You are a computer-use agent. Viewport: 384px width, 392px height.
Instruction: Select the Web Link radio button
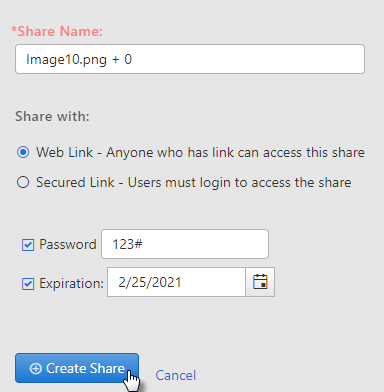pos(23,152)
